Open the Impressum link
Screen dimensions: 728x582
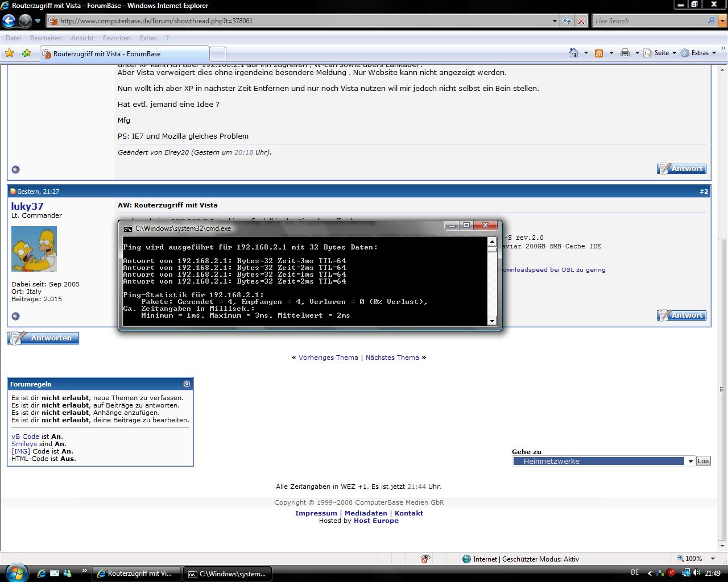316,513
